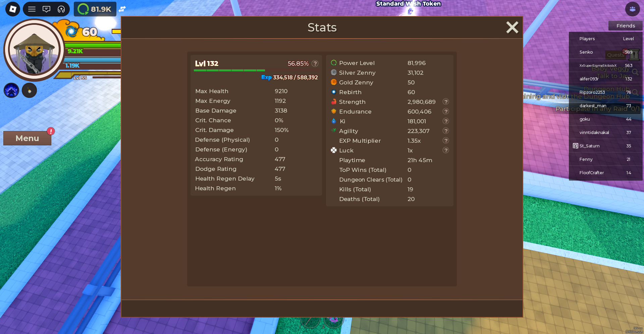Viewport: 644px width, 334px height.
Task: Click the Level column header
Action: point(628,39)
